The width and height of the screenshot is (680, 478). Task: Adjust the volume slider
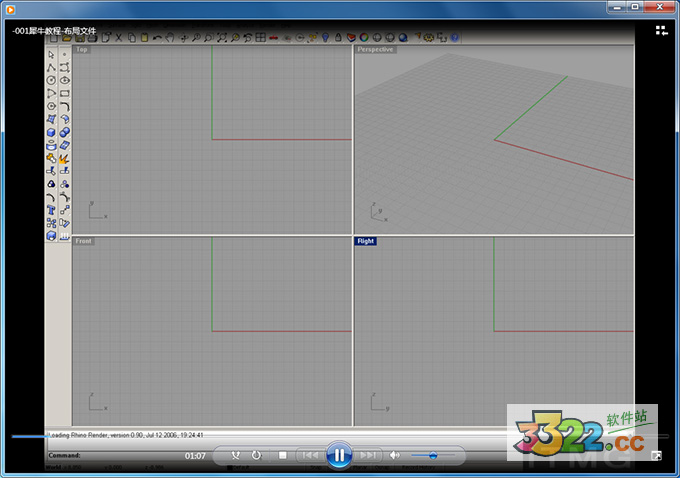433,455
